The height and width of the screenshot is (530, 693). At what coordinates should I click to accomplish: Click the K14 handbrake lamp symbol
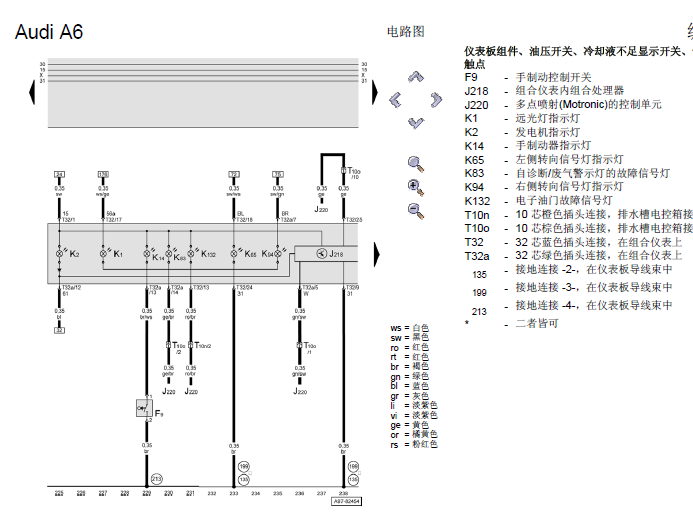(147, 253)
